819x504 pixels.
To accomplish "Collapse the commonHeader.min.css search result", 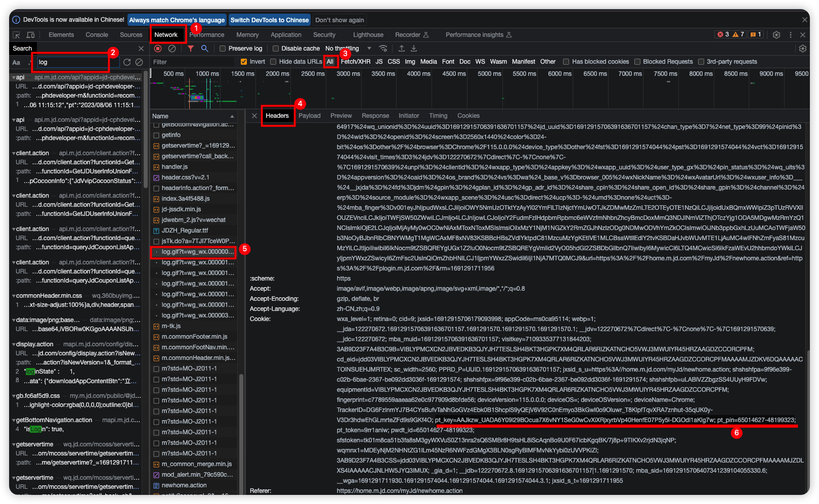I will pyautogui.click(x=13, y=296).
